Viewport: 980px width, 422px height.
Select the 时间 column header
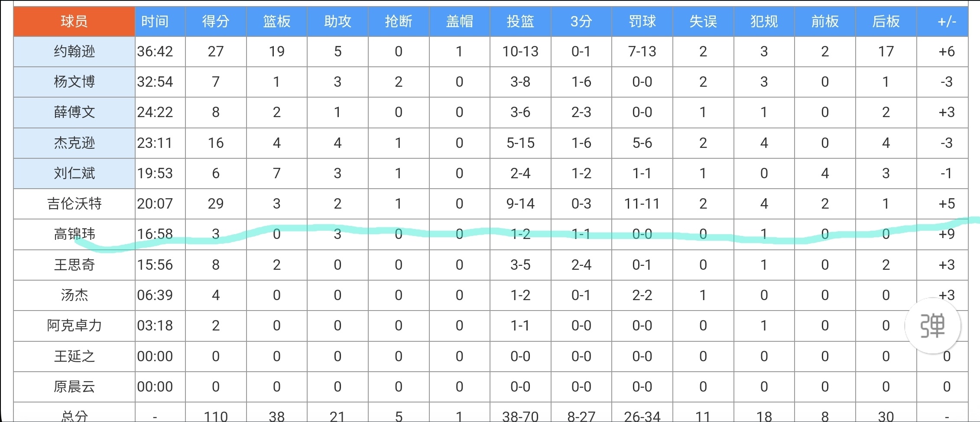click(x=155, y=21)
